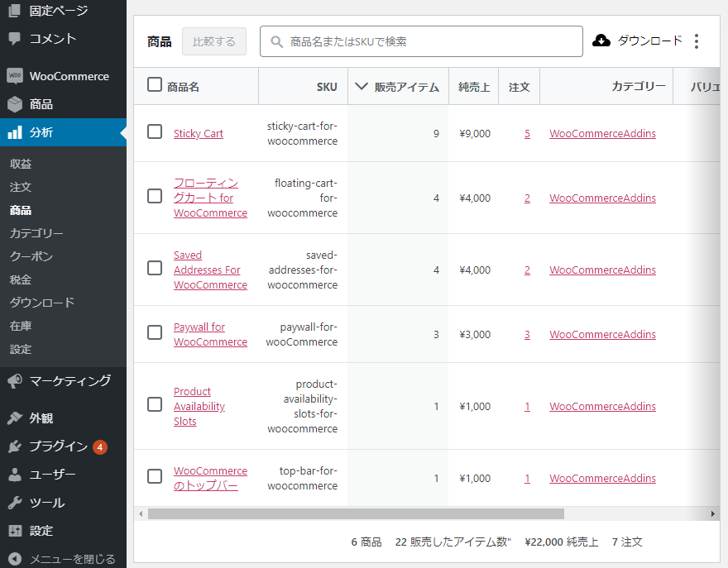Click the 分析 bar chart icon
Viewport: 728px width, 568px height.
pos(15,132)
